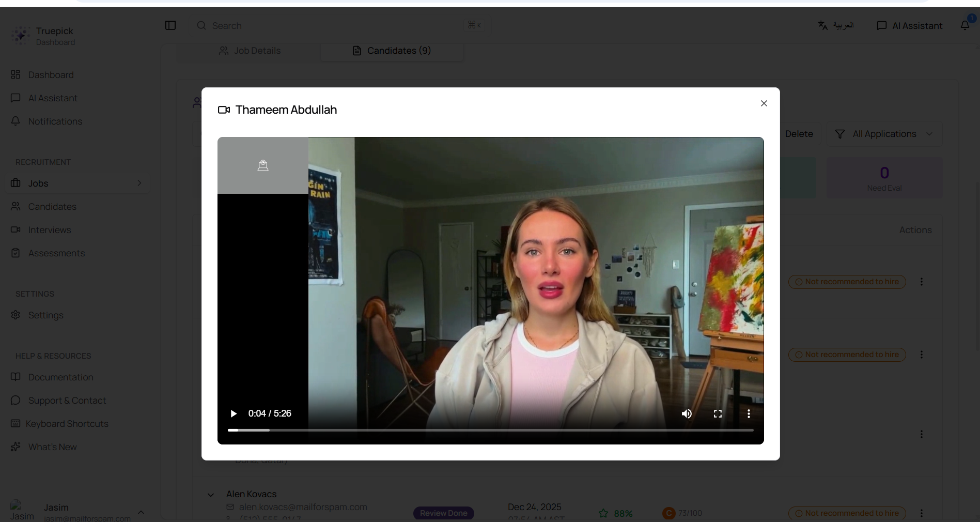Open the All Applications filter dropdown
Image resolution: width=980 pixels, height=522 pixels.
click(x=884, y=134)
